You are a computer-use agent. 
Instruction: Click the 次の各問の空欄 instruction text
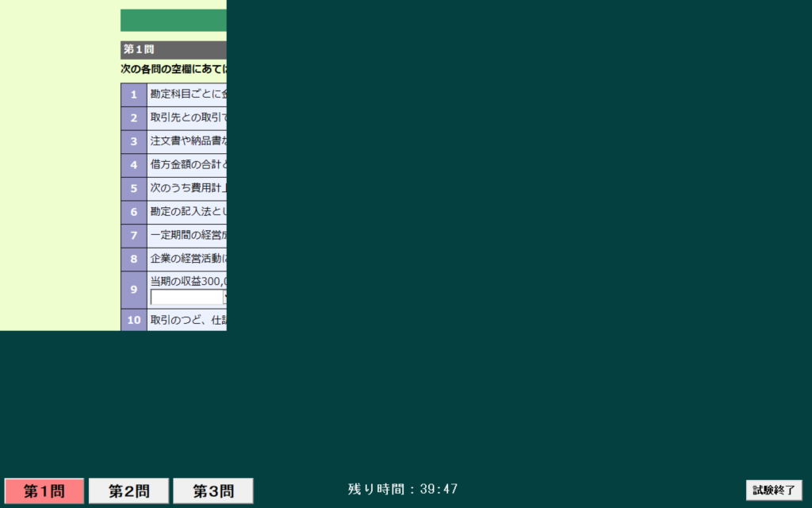coord(173,69)
